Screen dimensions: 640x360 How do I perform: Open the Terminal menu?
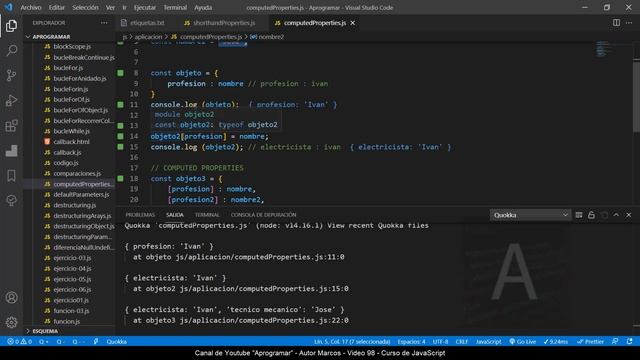coord(175,7)
